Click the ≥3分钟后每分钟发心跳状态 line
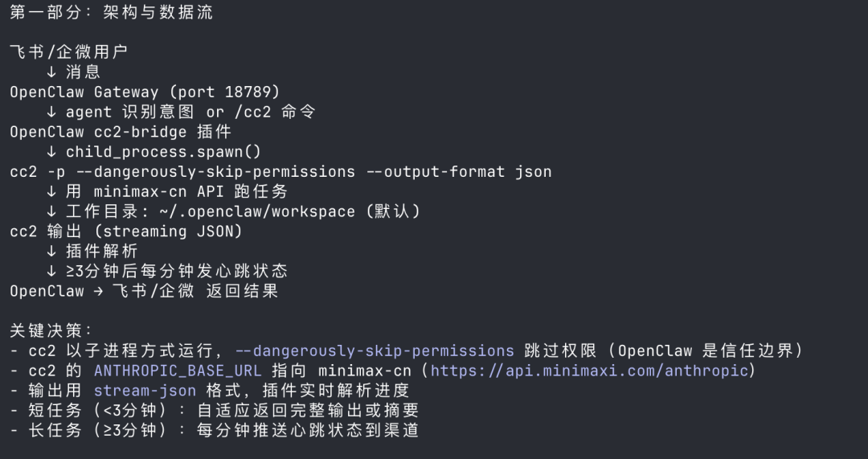Screen dimensions: 868x459 [x=177, y=271]
